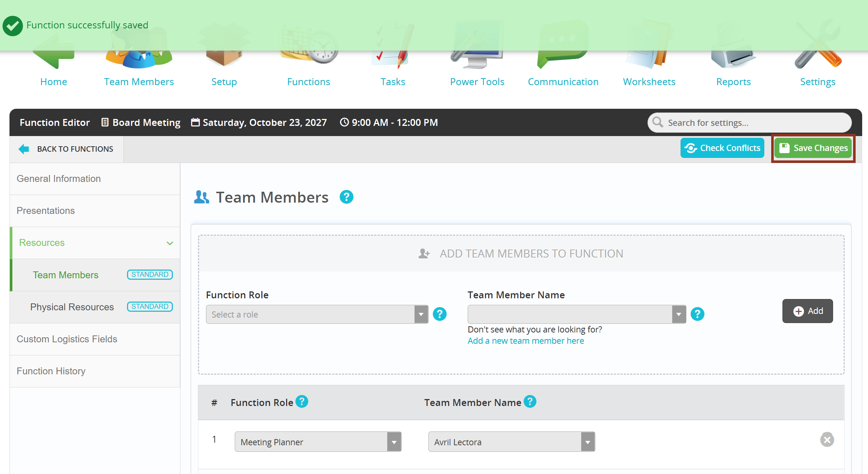Click help icon beside Select a role dropdown

click(440, 314)
